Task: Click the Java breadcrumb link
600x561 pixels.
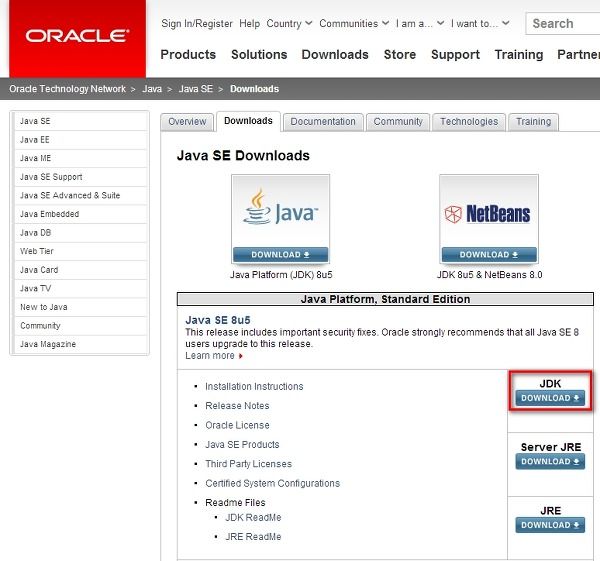Action: [x=152, y=89]
